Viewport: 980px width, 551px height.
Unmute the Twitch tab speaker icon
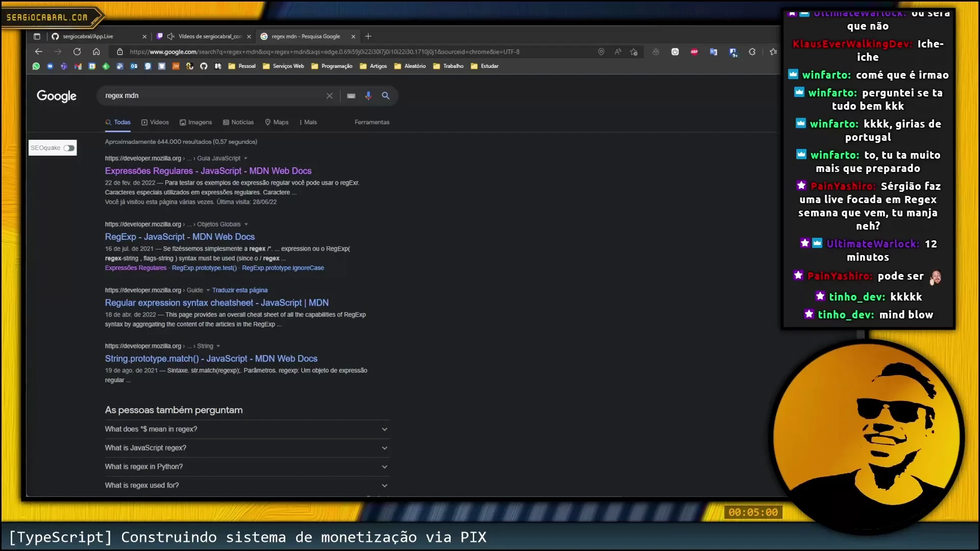click(x=171, y=36)
